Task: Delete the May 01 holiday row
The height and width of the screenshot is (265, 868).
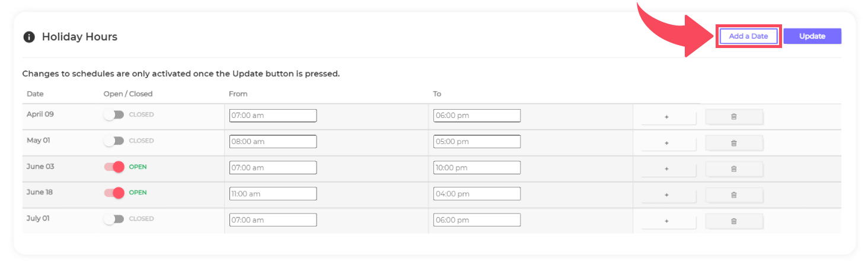Action: [x=733, y=143]
